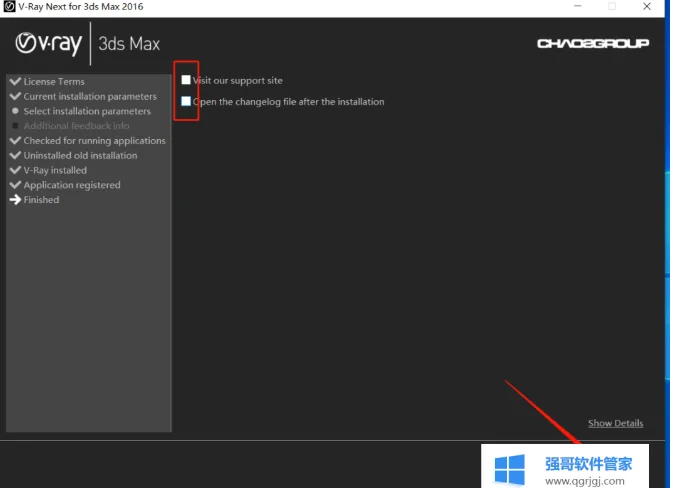
Task: Click checkmark beside Current installation parameters
Action: click(x=15, y=96)
